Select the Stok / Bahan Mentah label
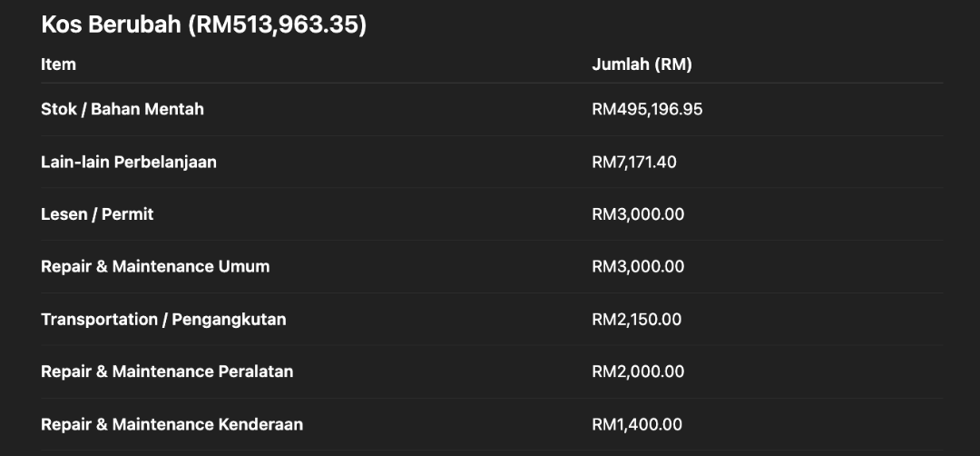980x456 pixels. pos(122,109)
